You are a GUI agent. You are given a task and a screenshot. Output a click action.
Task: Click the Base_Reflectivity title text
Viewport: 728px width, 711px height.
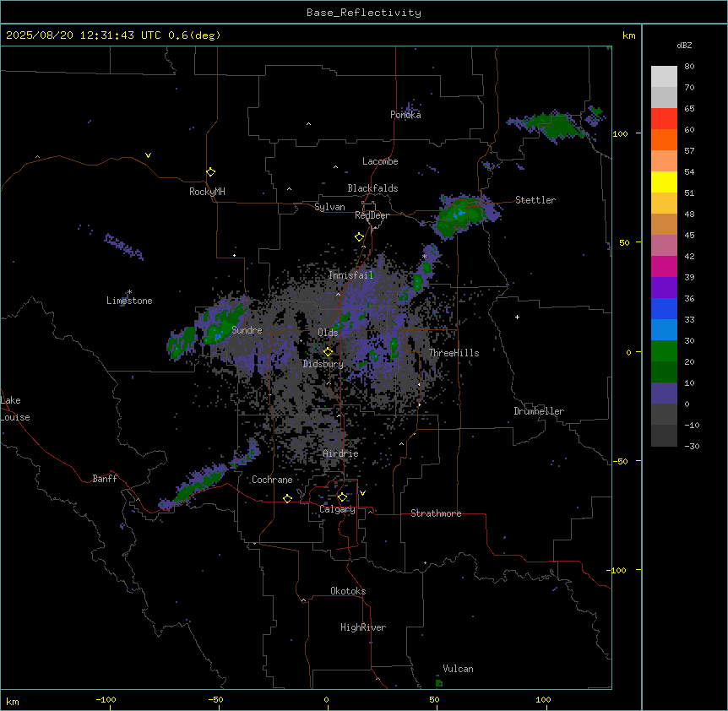pyautogui.click(x=364, y=13)
